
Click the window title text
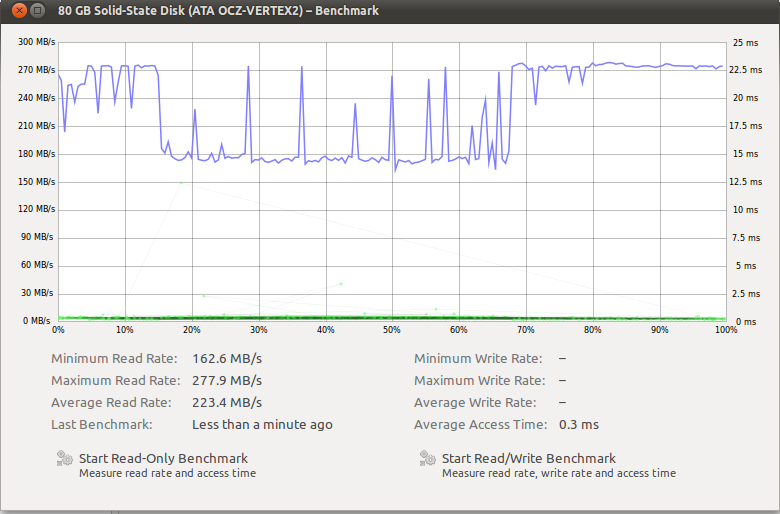point(218,10)
